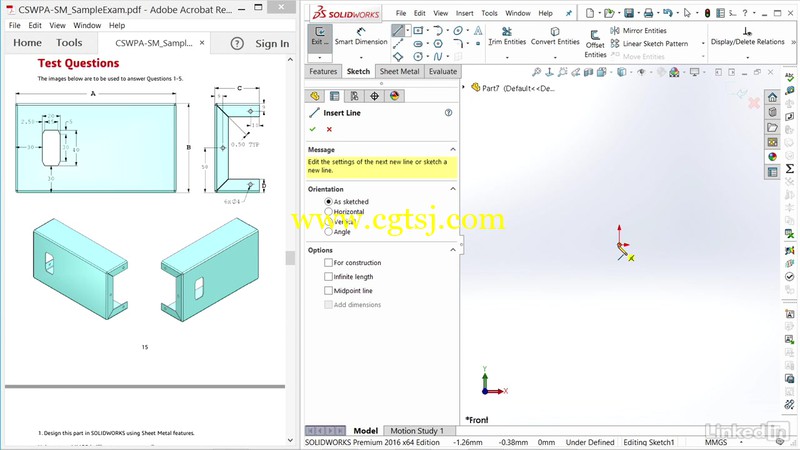Select the Line sketch tool
The height and width of the screenshot is (450, 800).
click(x=397, y=31)
